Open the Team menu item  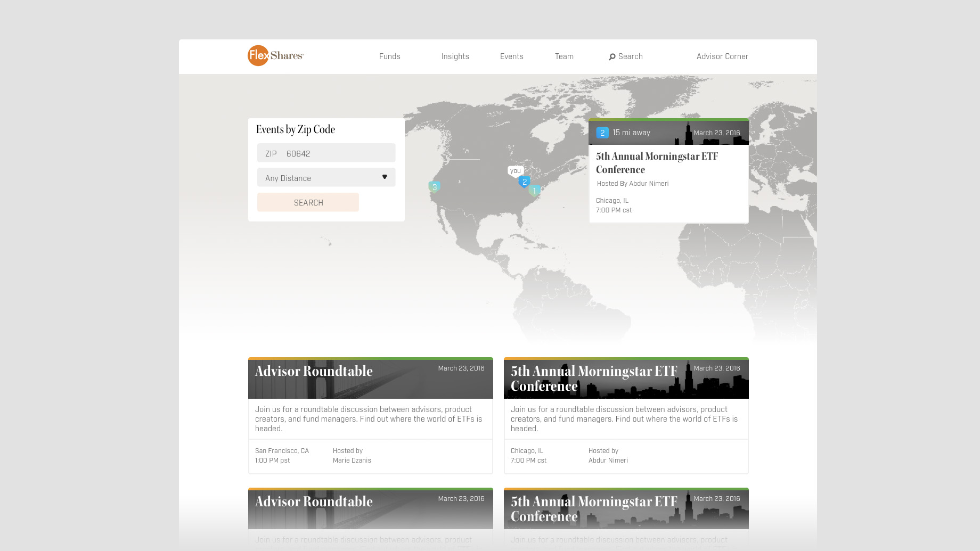pos(564,56)
